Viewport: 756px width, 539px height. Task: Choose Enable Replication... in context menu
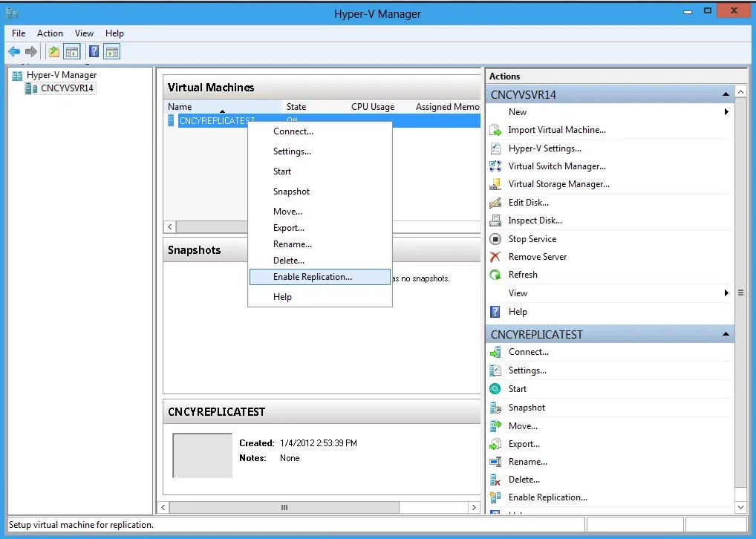[320, 277]
